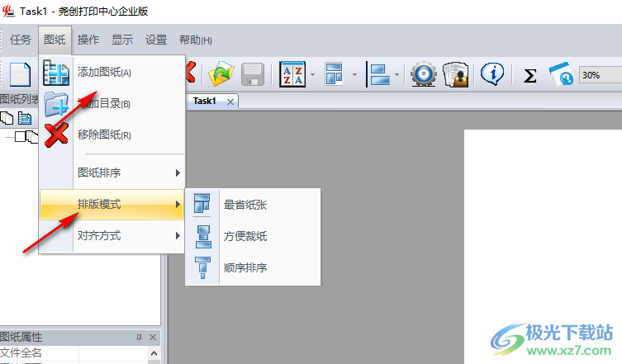Click the blue info bubble icon
This screenshot has height=364, width=622.
492,73
